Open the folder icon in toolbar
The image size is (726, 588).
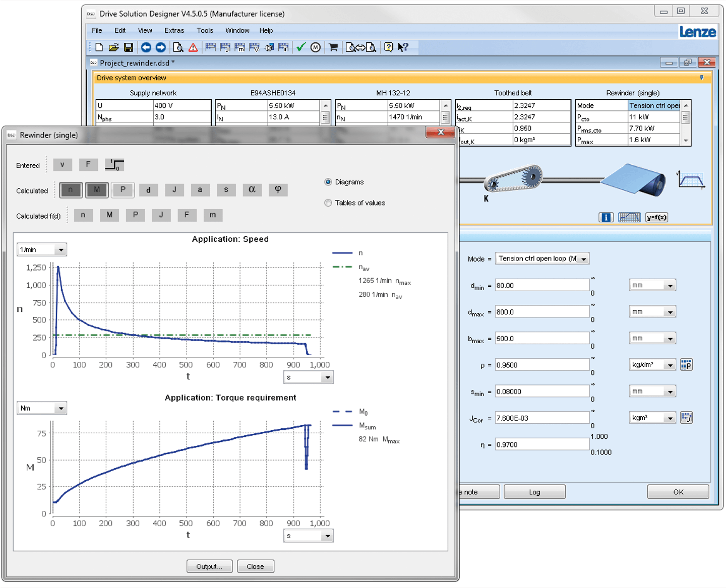point(114,47)
